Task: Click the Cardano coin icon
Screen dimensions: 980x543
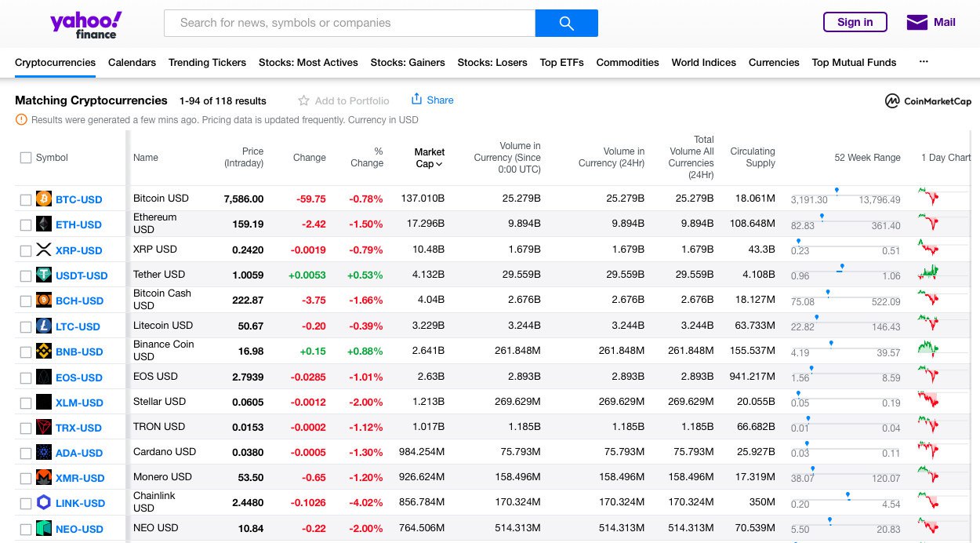Action: (x=44, y=453)
